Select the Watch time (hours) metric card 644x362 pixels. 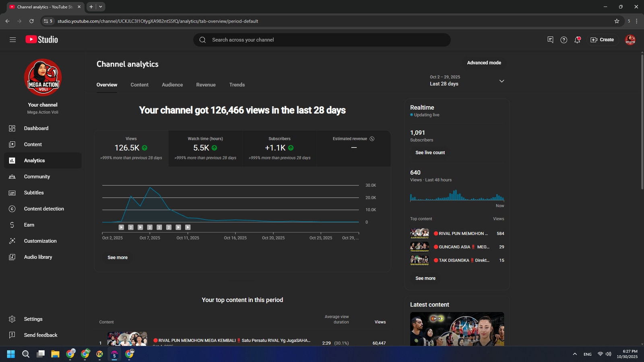(x=205, y=148)
